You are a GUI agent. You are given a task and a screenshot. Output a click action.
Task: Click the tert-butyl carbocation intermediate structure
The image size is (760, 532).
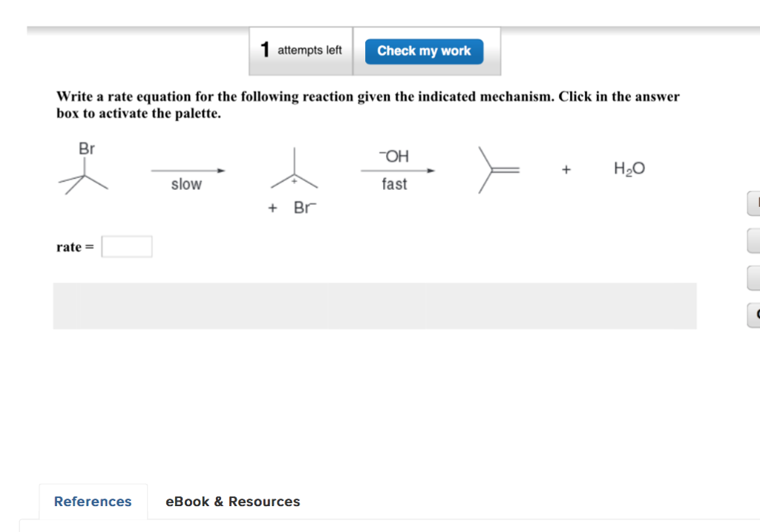[295, 172]
